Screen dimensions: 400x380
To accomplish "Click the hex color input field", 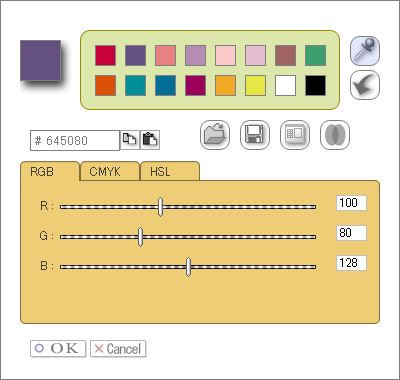I will click(75, 140).
